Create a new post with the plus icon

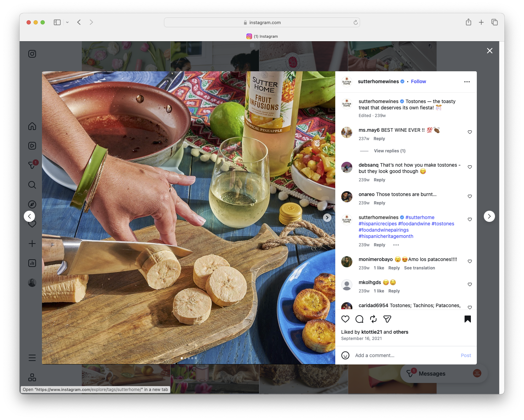coord(32,244)
